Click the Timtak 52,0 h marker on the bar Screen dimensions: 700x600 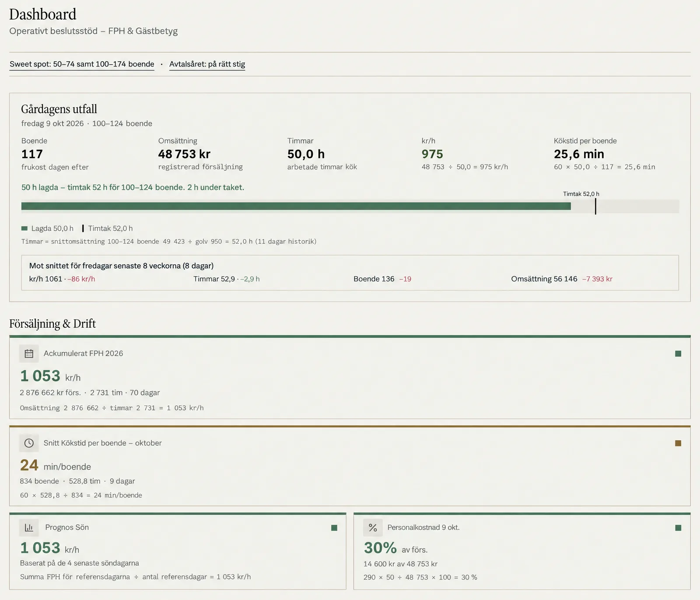(595, 206)
